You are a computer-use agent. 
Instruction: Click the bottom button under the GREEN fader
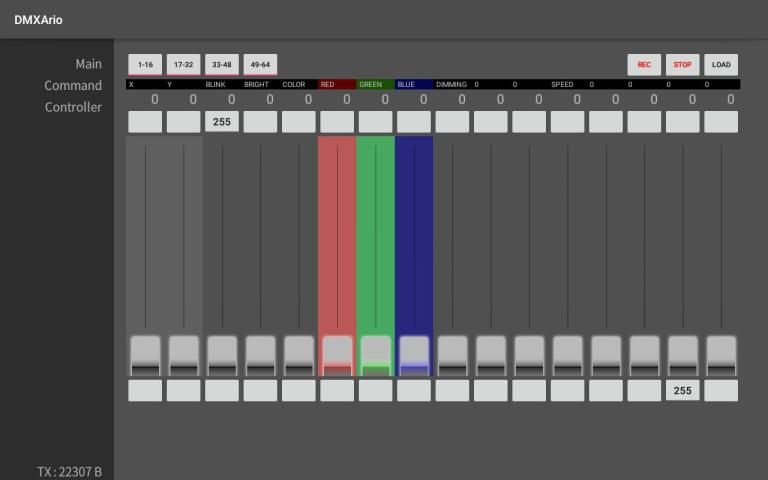point(375,391)
